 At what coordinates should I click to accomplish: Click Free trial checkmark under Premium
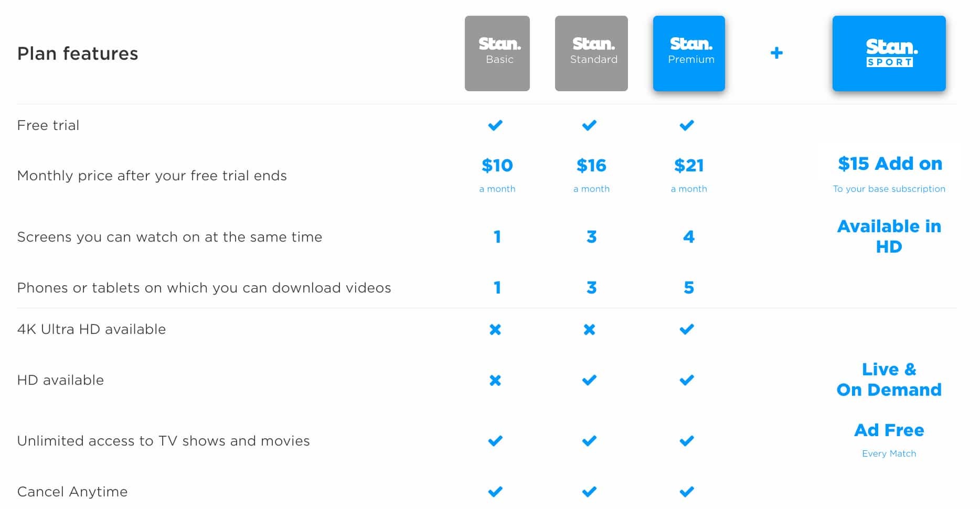687,125
